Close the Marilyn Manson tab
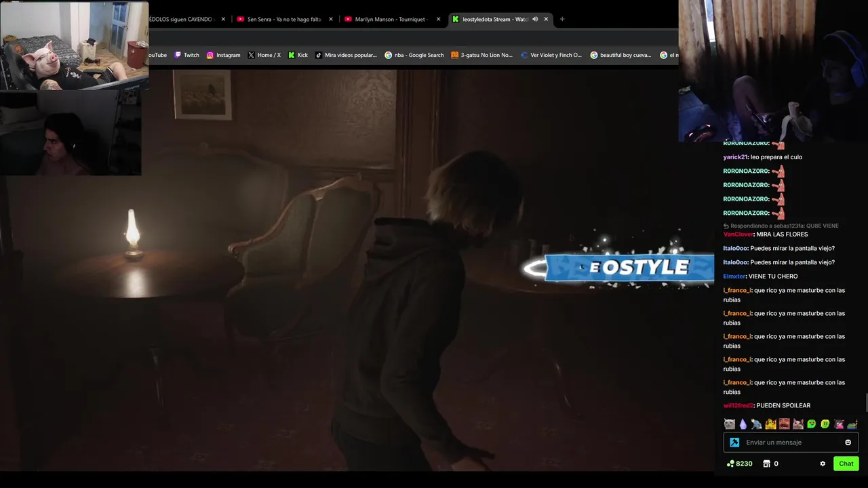The image size is (868, 488). click(x=438, y=19)
